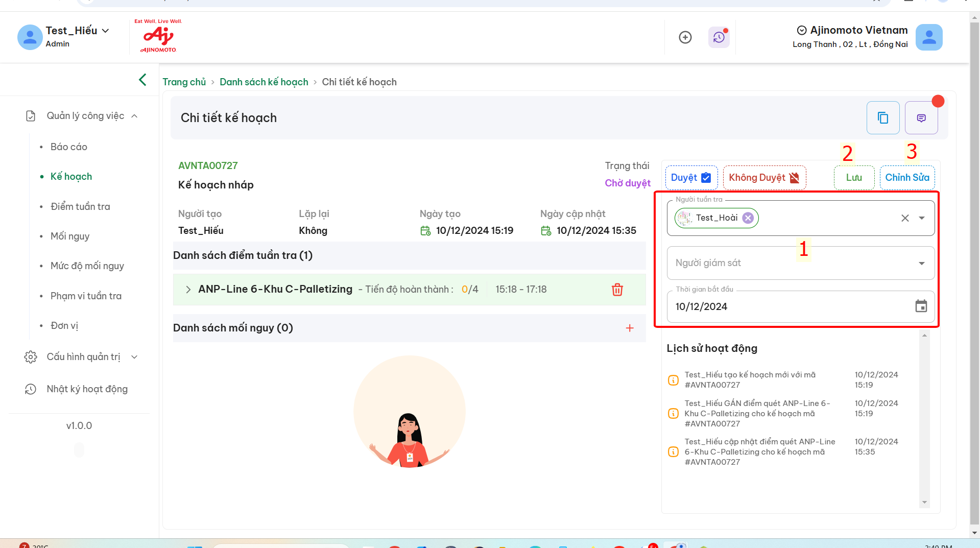Viewport: 980px width, 548px height.
Task: Click the Test_Hiếu user avatar
Action: tap(30, 37)
